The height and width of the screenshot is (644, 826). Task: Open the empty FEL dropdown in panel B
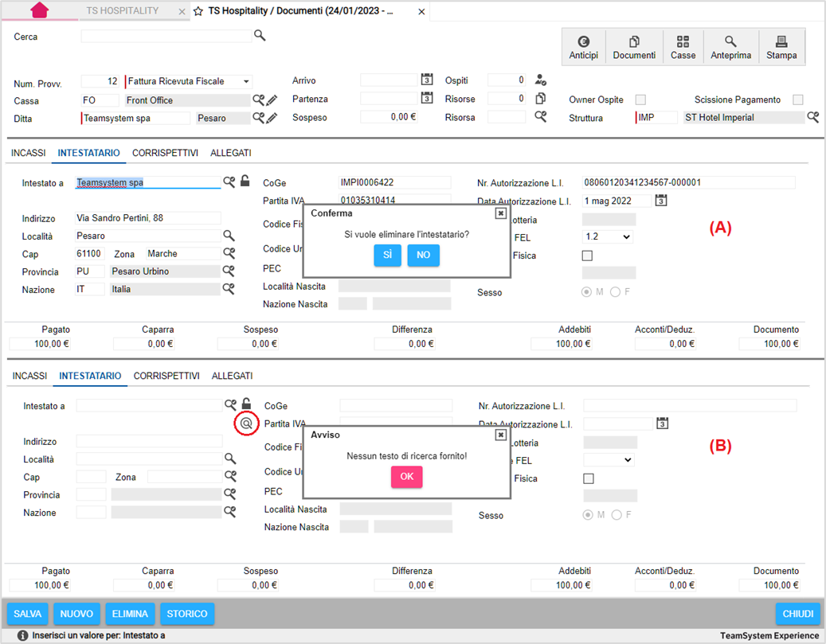[x=609, y=459]
